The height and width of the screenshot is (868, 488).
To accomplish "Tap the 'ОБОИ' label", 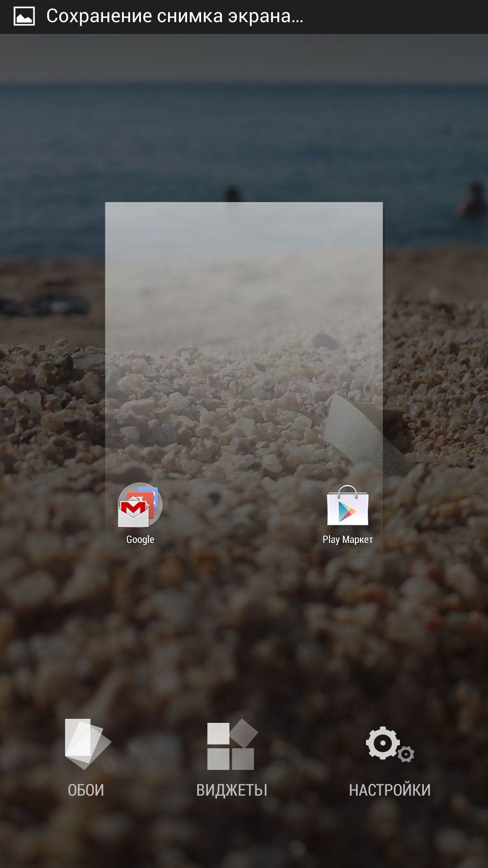I will 86,790.
